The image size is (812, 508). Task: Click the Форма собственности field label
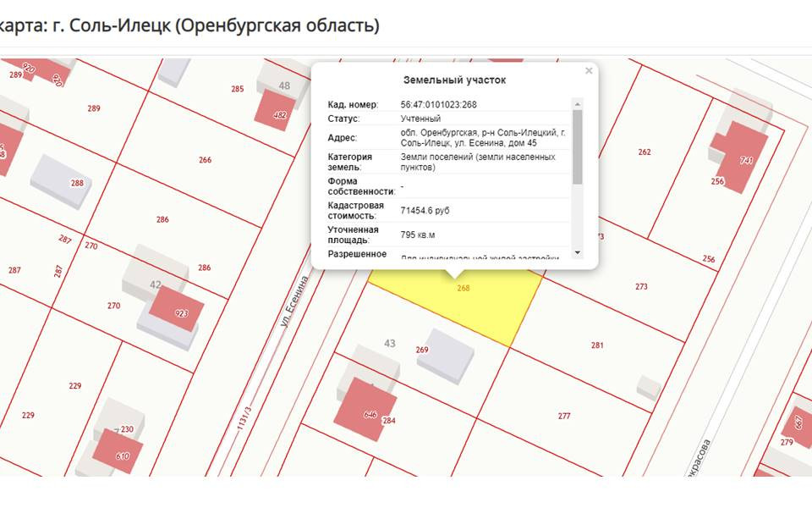pos(361,186)
